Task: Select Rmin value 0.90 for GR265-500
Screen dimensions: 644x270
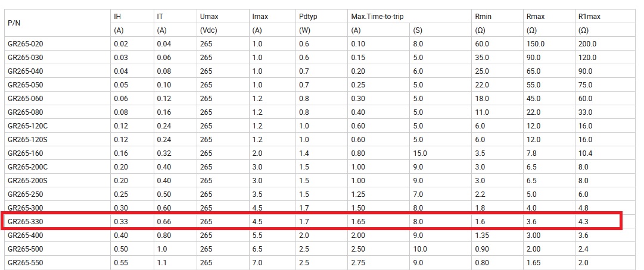Action: coord(482,249)
